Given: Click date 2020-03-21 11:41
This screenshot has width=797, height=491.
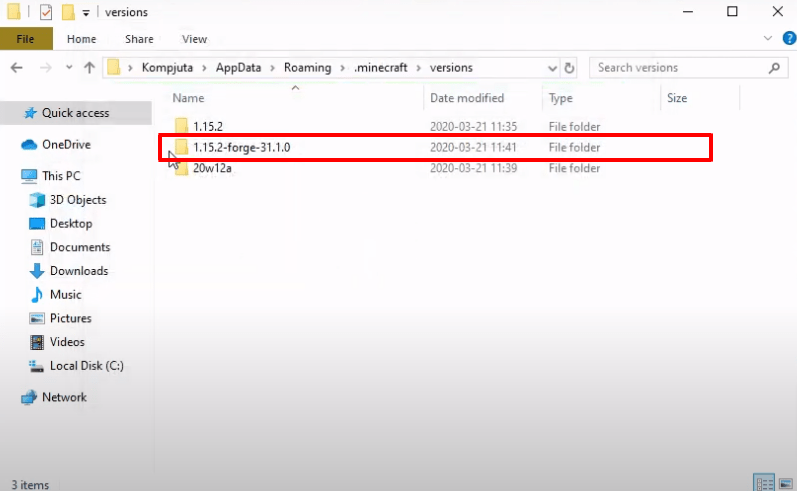Looking at the screenshot, I should (x=473, y=147).
